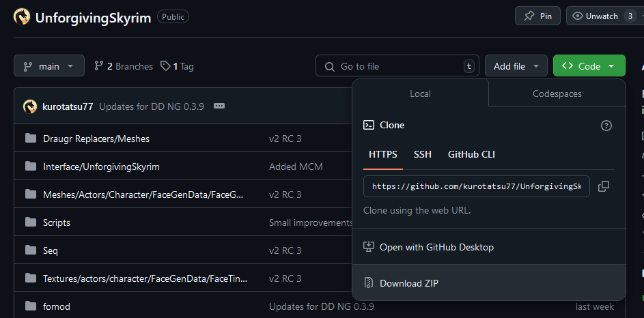Click the Go to file search field
The height and width of the screenshot is (318, 644).
(396, 66)
